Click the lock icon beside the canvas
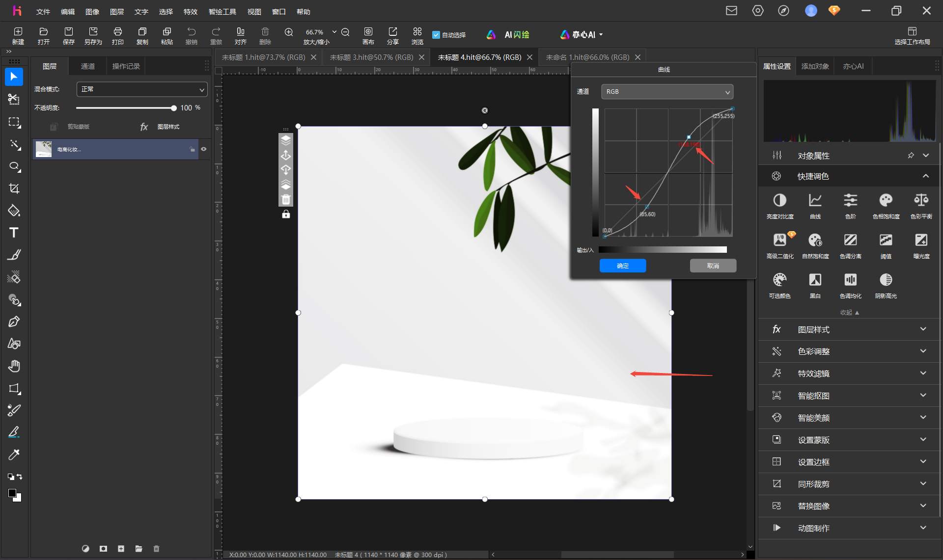Viewport: 943px width, 560px height. point(286,214)
